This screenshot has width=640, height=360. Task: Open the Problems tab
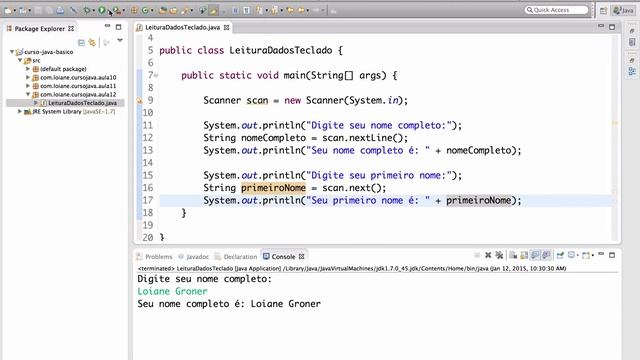[x=155, y=257]
